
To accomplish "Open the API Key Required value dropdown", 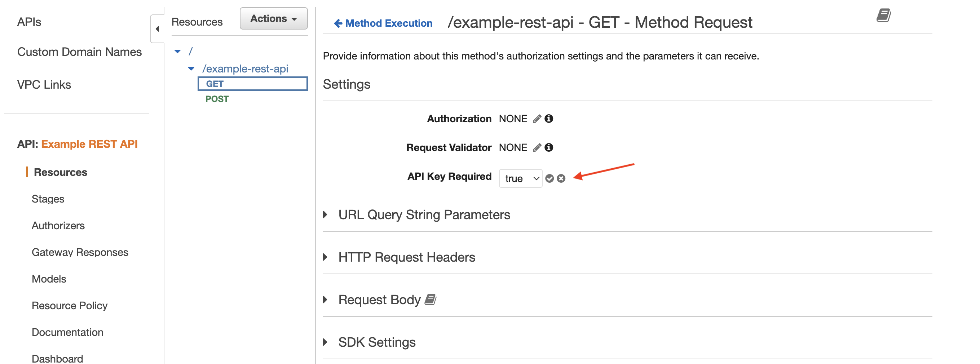I will (x=520, y=178).
